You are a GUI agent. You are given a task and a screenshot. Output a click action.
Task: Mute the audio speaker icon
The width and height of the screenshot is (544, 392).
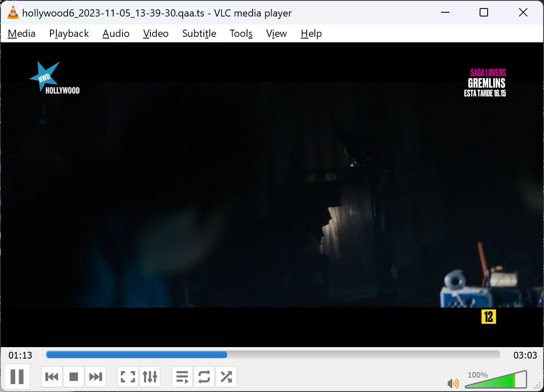(x=453, y=384)
